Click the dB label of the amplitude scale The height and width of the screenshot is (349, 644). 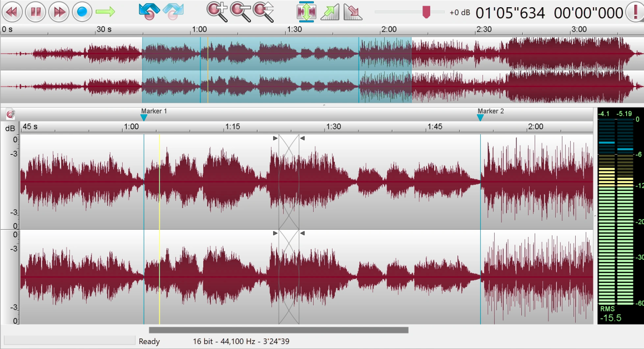(x=10, y=129)
